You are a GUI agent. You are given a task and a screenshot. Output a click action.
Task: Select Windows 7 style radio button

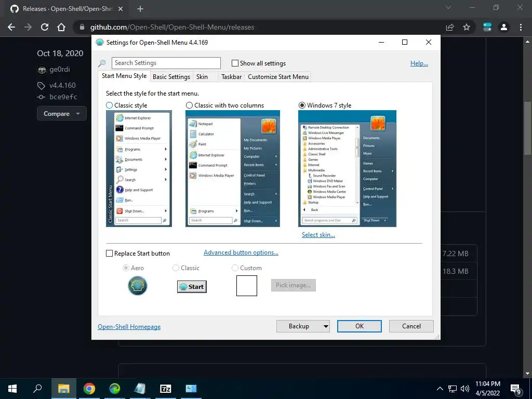click(x=302, y=105)
